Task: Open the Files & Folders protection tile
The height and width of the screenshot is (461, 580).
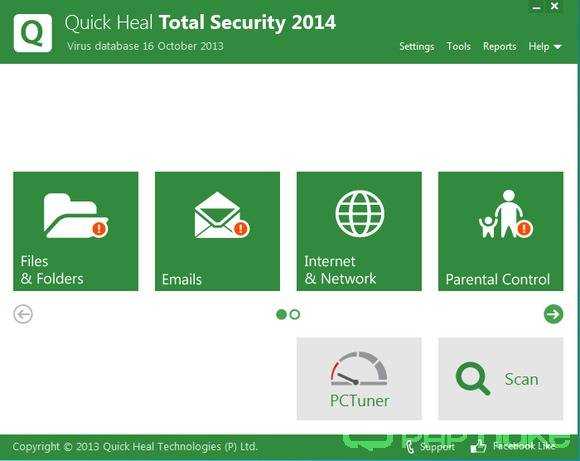Action: (x=76, y=231)
